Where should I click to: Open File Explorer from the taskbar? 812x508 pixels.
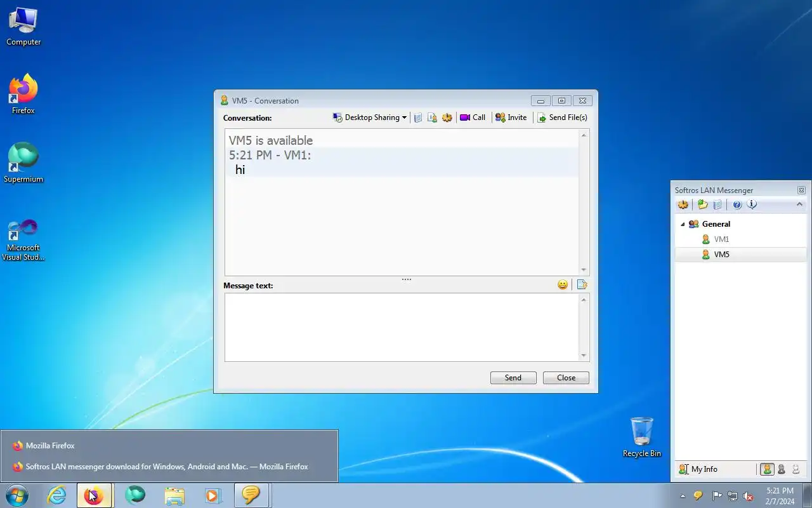click(174, 495)
